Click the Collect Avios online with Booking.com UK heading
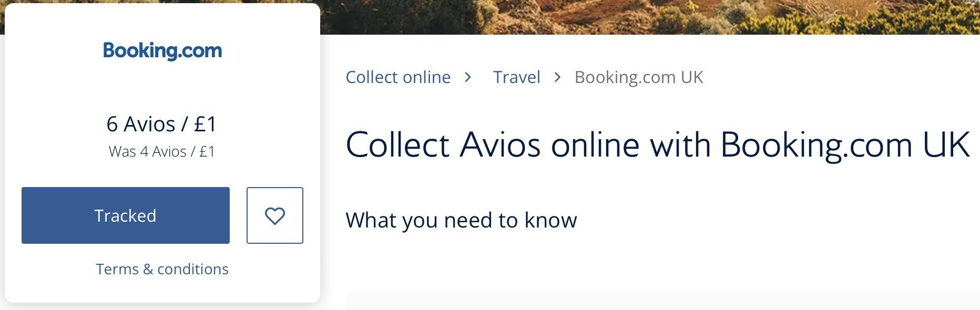The height and width of the screenshot is (310, 980). [x=658, y=145]
